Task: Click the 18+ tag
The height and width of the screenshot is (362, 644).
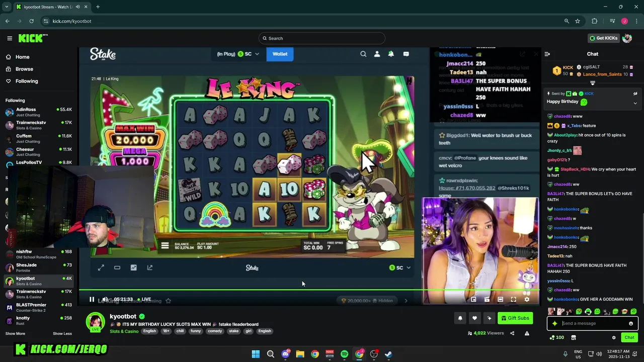Action: [x=166, y=331]
